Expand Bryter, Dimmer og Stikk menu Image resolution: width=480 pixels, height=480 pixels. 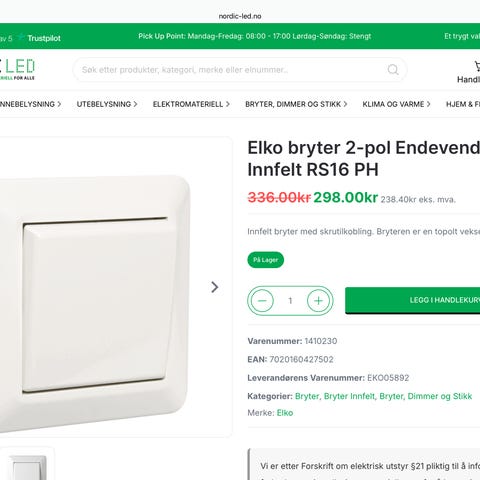point(296,104)
